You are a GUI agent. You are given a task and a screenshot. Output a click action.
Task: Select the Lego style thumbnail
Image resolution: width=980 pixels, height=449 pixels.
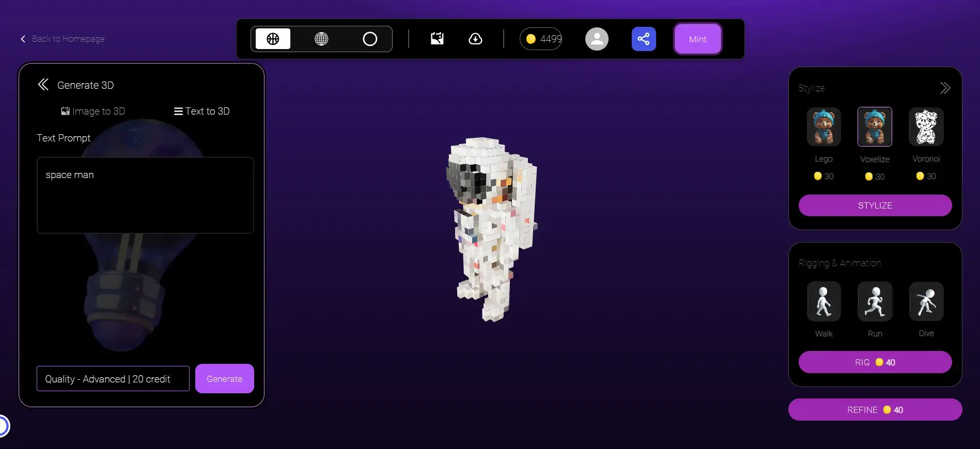click(x=823, y=126)
